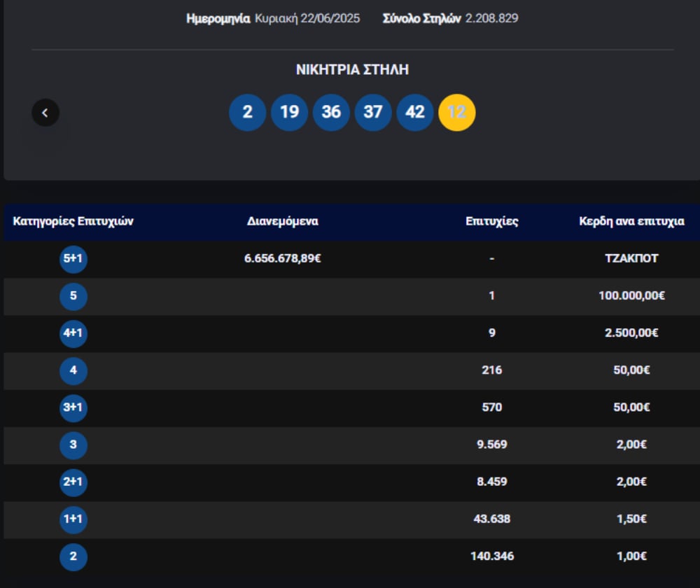Click the 1,00€ winnings value
The width and height of the screenshot is (700, 588).
(x=631, y=556)
